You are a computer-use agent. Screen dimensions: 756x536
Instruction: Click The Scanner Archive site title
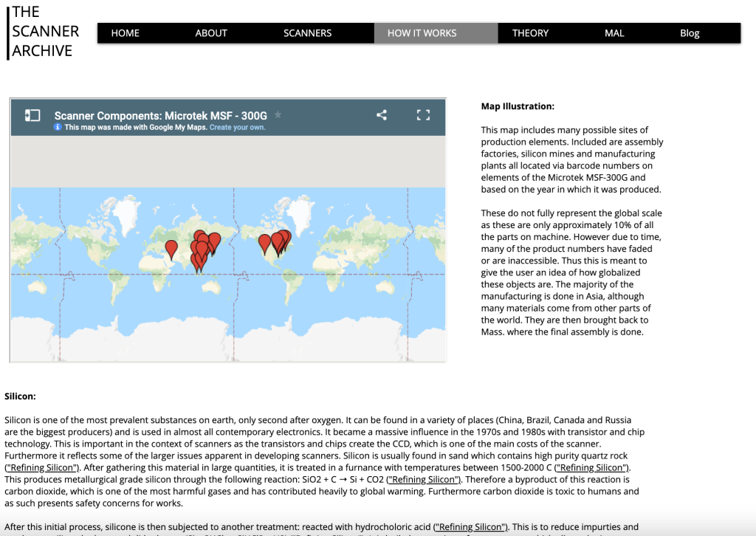click(45, 32)
